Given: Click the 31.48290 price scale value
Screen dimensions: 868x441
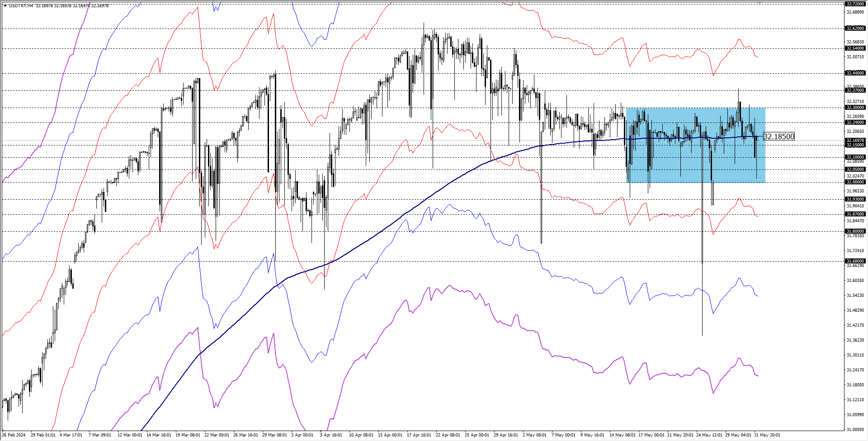Looking at the screenshot, I should coord(855,310).
